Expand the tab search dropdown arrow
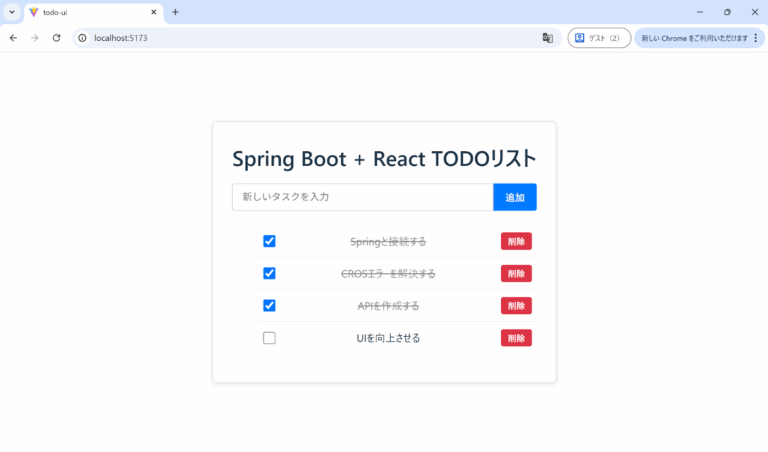768x452 pixels. tap(10, 12)
